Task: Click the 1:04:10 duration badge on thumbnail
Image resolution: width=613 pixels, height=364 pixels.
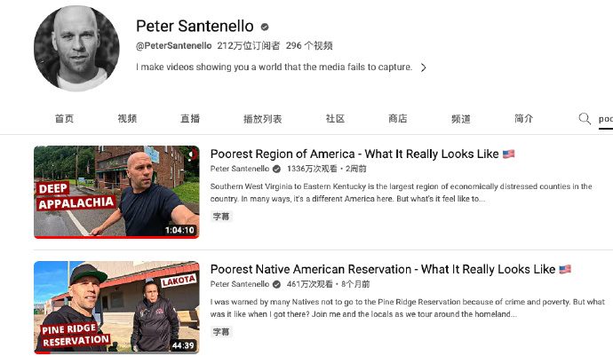Action: 179,230
